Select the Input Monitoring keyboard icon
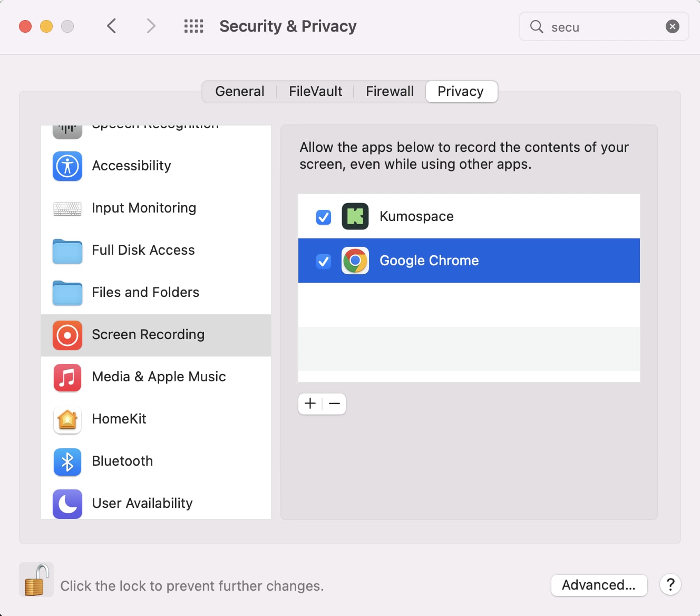Image resolution: width=700 pixels, height=616 pixels. tap(67, 209)
